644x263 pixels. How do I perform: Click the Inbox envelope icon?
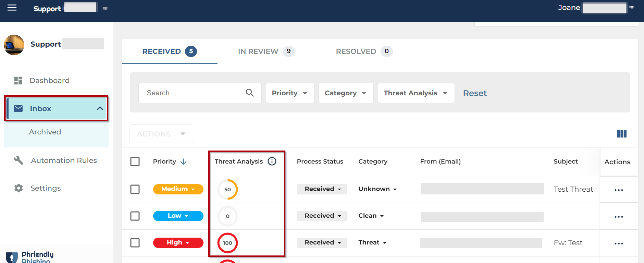click(18, 108)
